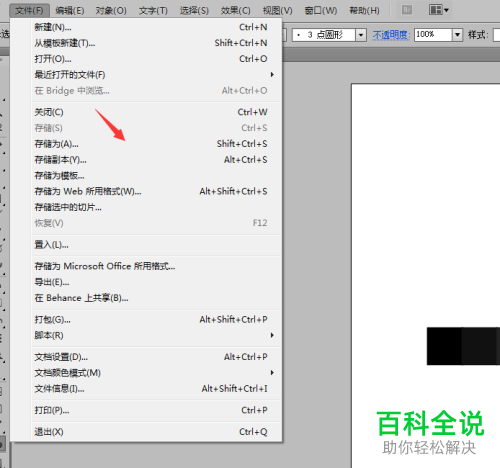Choose 文件信息(I)... menu item
The image size is (500, 468).
click(156, 389)
